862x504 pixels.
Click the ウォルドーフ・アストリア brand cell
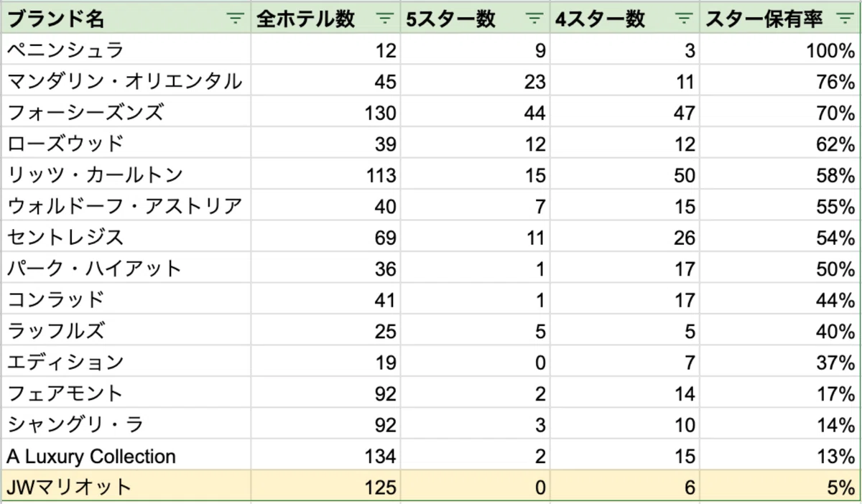pyautogui.click(x=126, y=207)
